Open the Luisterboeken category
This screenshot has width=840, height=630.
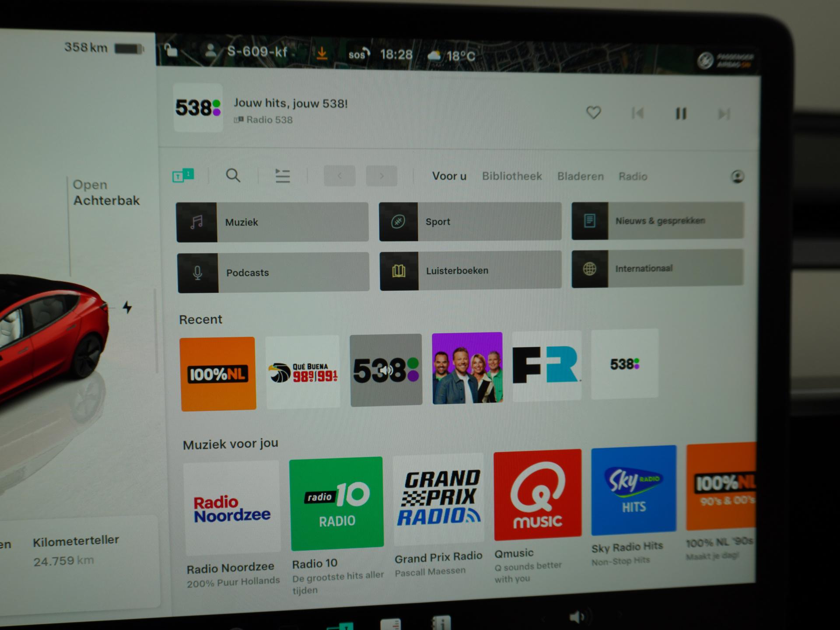pos(471,270)
